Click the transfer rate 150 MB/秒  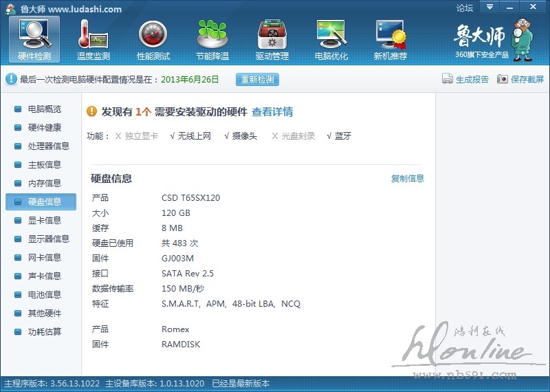tap(183, 288)
